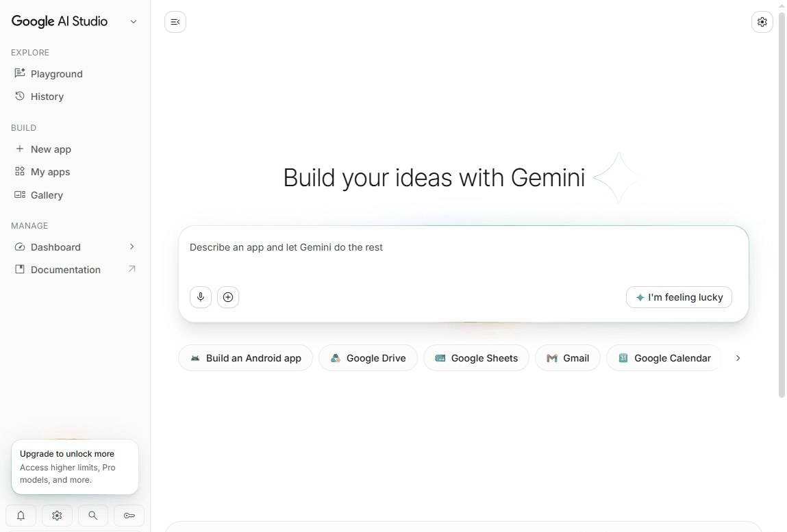Start a New app

pos(75,149)
